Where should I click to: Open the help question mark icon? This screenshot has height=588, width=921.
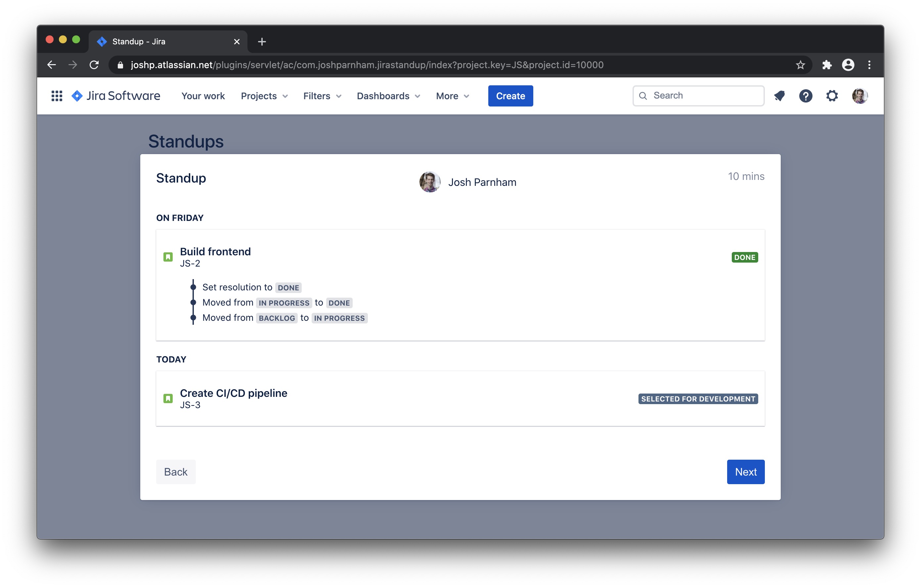[805, 96]
